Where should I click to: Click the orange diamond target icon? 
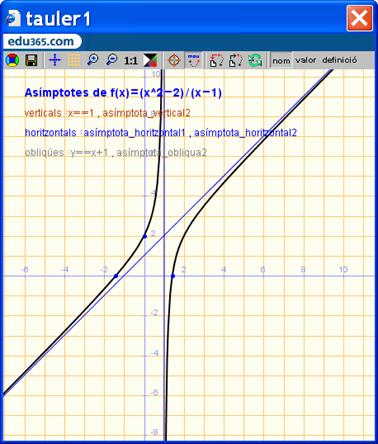(174, 60)
